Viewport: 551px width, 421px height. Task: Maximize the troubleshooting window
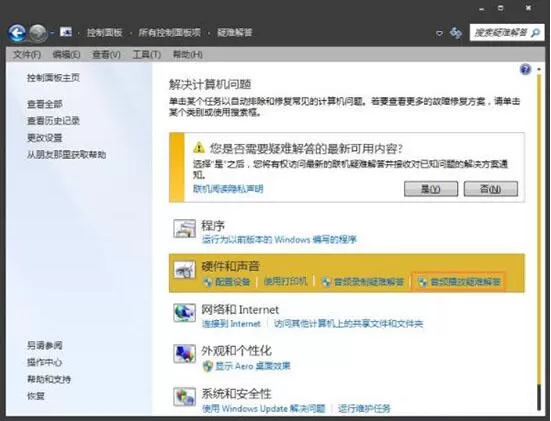click(501, 8)
